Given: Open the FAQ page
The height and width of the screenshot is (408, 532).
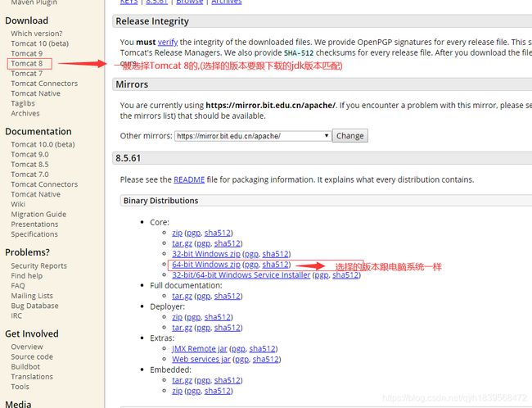Looking at the screenshot, I should (x=18, y=286).
